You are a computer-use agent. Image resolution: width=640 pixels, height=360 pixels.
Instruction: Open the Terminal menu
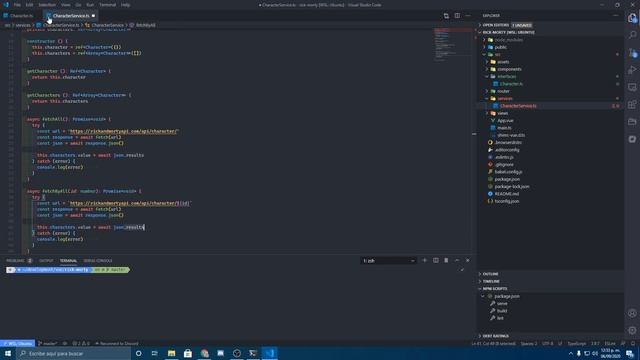[x=107, y=5]
